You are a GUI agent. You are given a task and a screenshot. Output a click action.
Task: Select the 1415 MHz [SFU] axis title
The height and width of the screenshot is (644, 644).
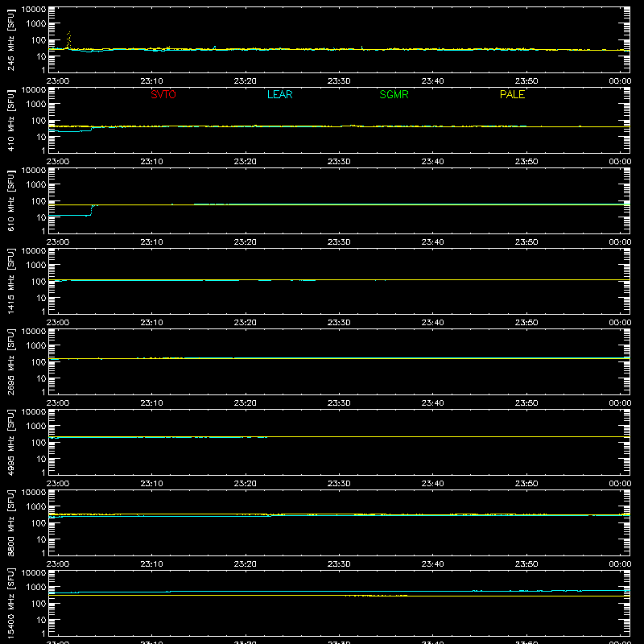(x=10, y=281)
